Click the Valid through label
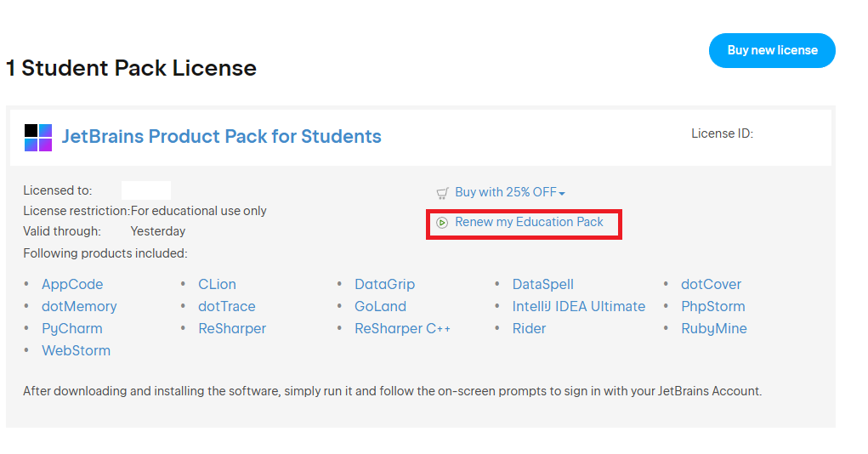Viewport: 868px width, 454px height. [x=62, y=231]
